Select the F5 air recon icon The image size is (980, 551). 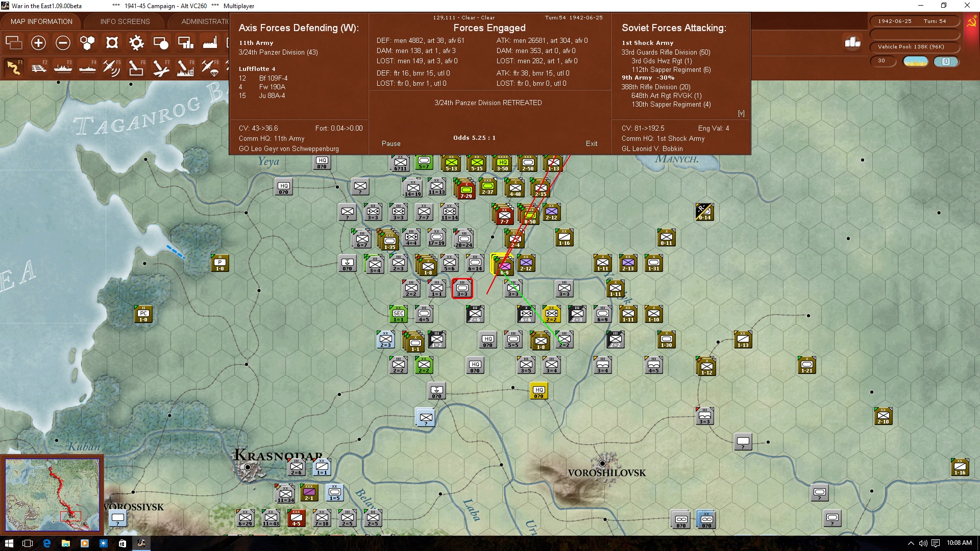coord(112,68)
